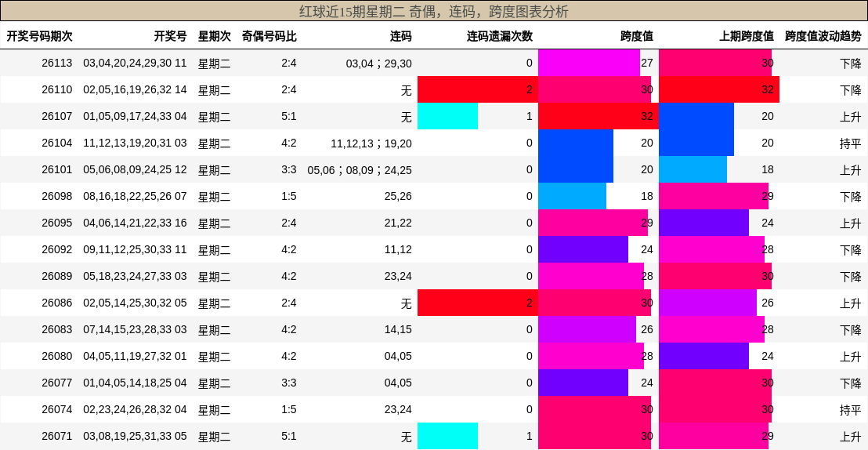Click draw numbers 01,05,09,17,24,33 04

coord(135,116)
